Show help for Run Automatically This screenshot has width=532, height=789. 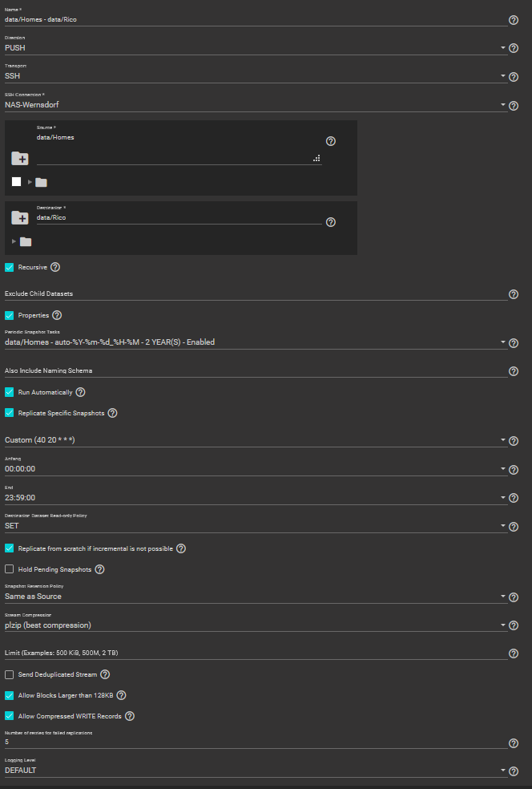click(x=80, y=393)
